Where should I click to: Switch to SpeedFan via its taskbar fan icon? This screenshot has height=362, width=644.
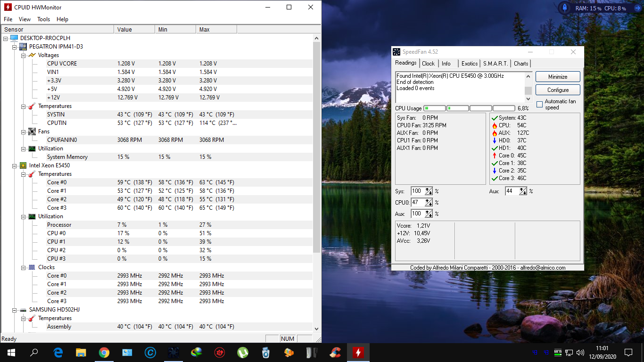tap(173, 352)
